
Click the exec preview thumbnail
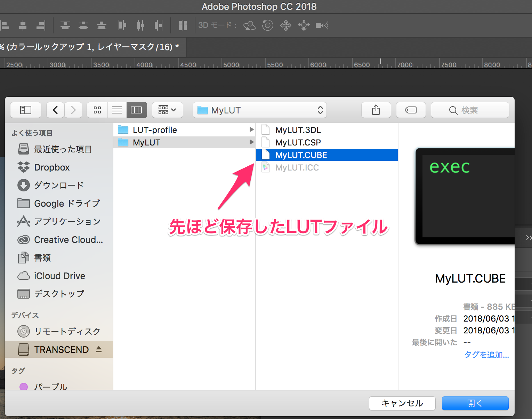pyautogui.click(x=465, y=196)
